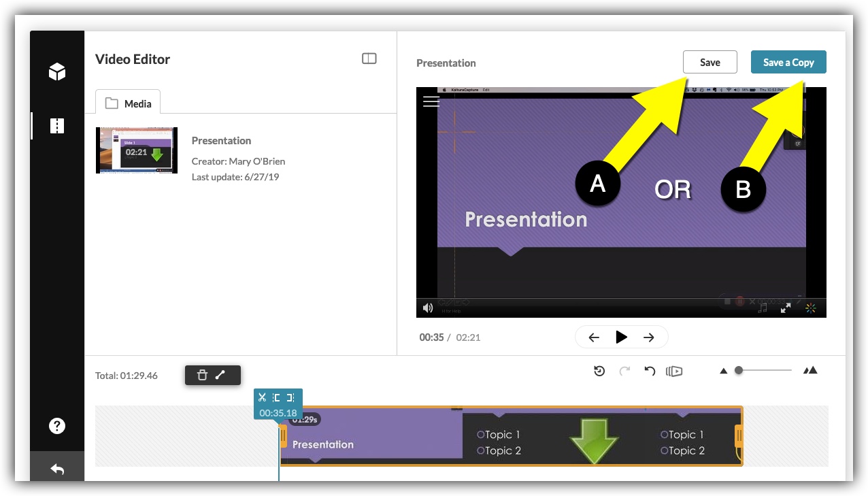Screen dimensions: 868x496
Task: Click the undo arrow icon
Action: (x=650, y=371)
